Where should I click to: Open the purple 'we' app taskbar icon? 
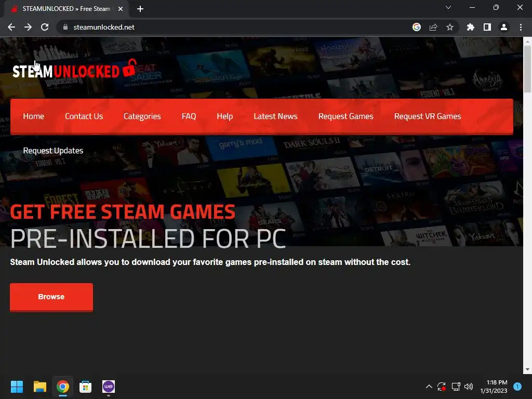pos(109,387)
